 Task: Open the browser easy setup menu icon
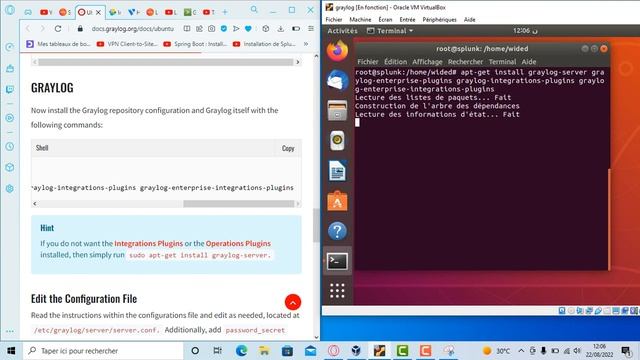point(311,29)
